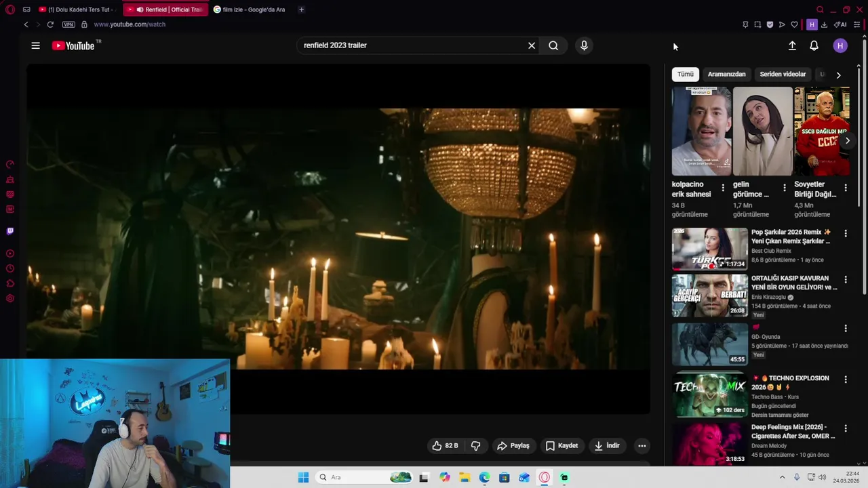The height and width of the screenshot is (488, 868).
Task: Submit search with the magnifier icon
Action: click(x=553, y=45)
